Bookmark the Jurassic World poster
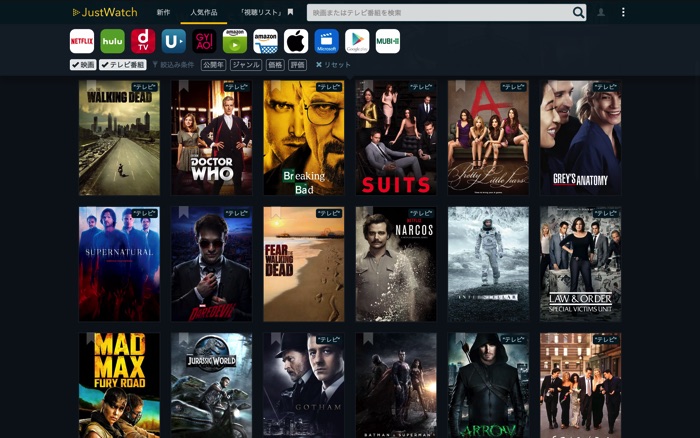This screenshot has width=700, height=438. coord(183,338)
